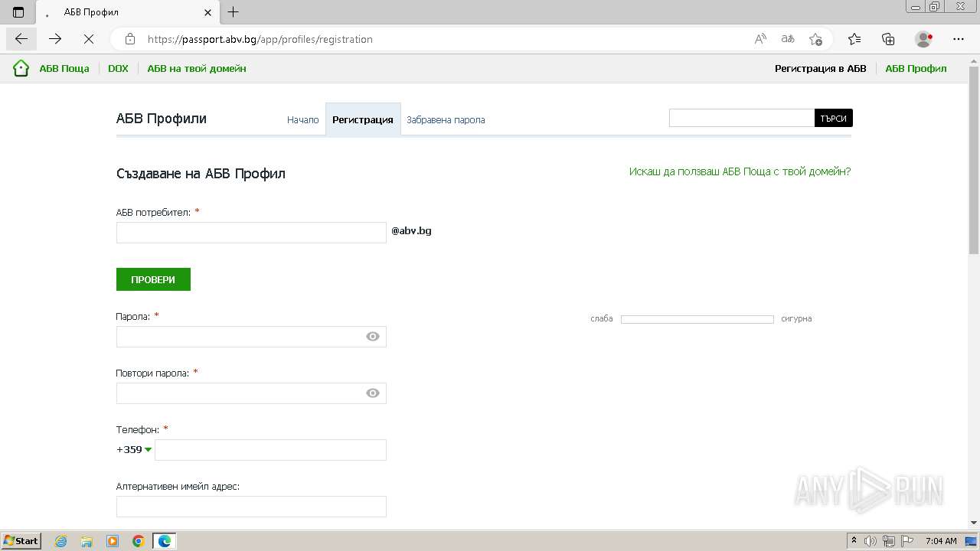
Task: Click the 7:04 AM clock
Action: pyautogui.click(x=941, y=541)
